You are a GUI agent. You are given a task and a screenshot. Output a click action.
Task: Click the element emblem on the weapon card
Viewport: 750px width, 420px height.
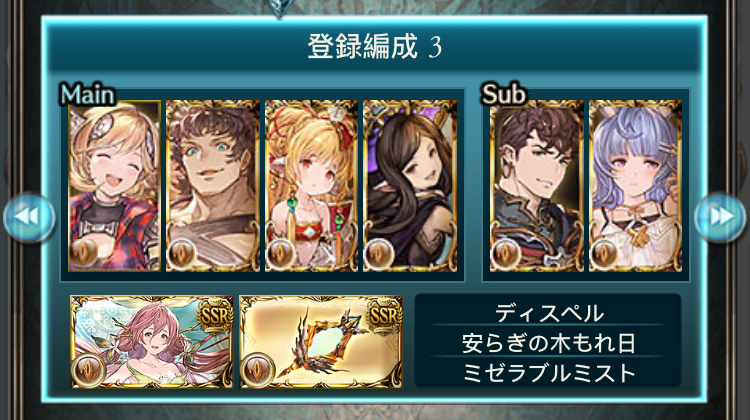257,370
